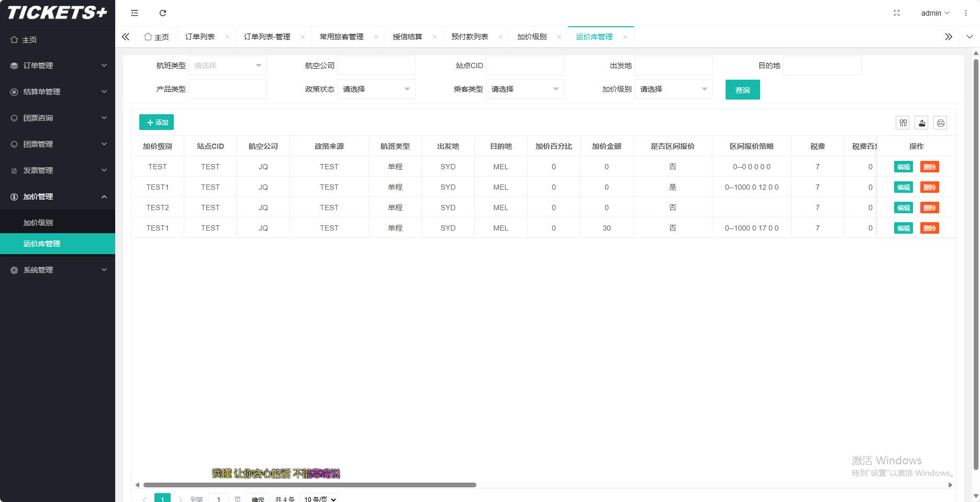This screenshot has height=502, width=980.
Task: Delete the TEST2 row with 删除
Action: coord(930,208)
